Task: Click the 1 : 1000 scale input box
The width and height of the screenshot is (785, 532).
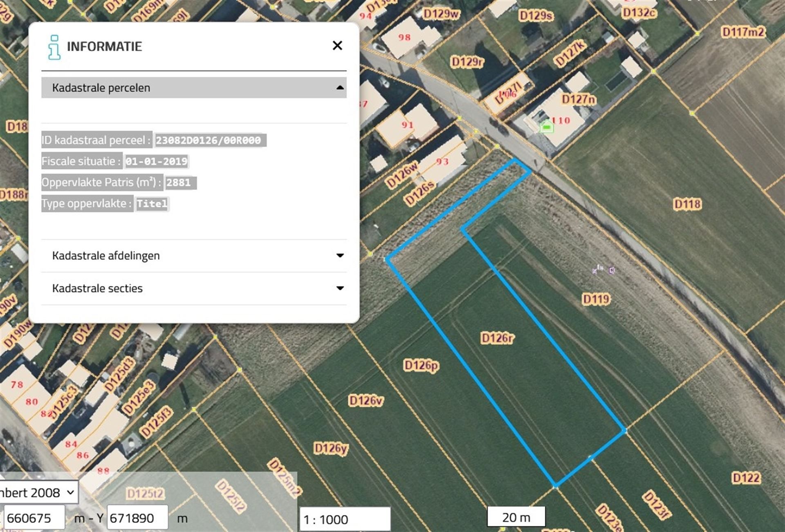Action: coord(344,519)
